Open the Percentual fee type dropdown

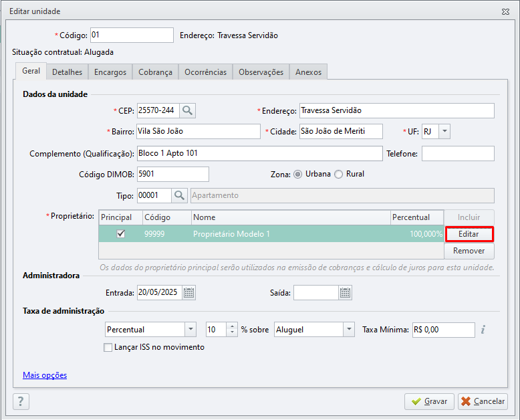190,330
